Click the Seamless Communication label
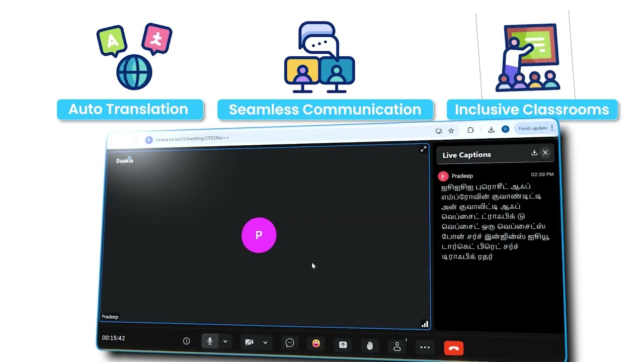 (x=325, y=110)
